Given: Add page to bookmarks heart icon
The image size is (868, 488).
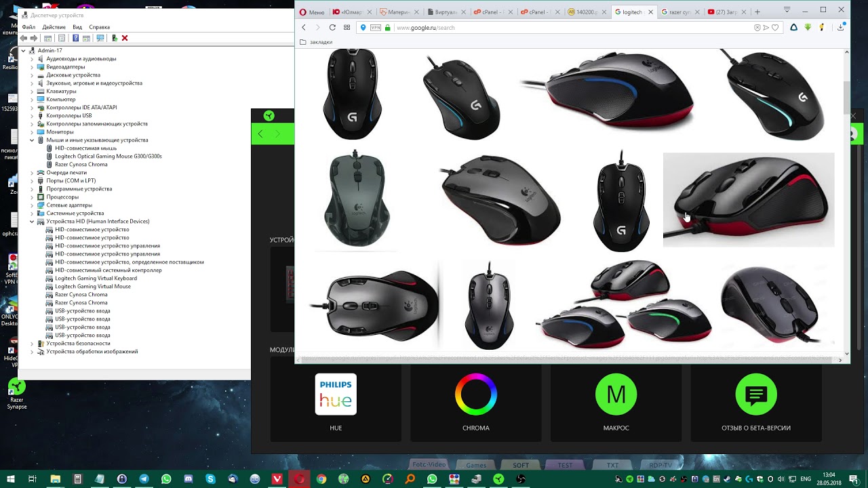Looking at the screenshot, I should click(x=775, y=28).
